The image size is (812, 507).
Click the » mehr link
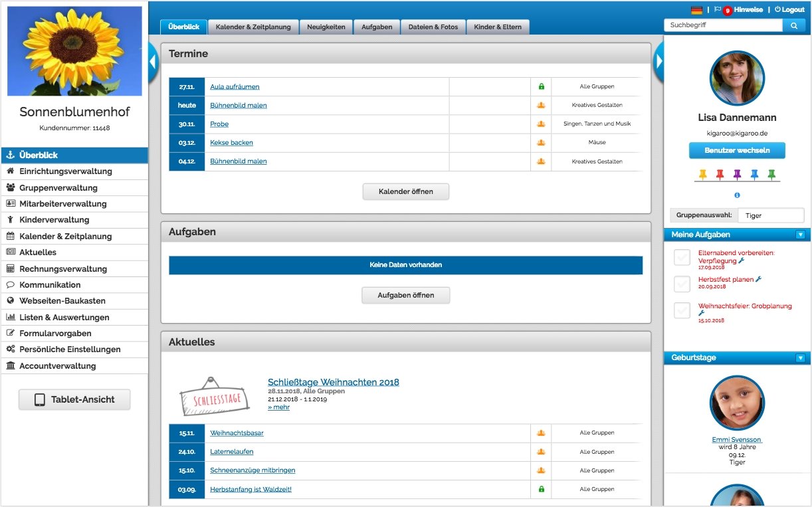(278, 407)
